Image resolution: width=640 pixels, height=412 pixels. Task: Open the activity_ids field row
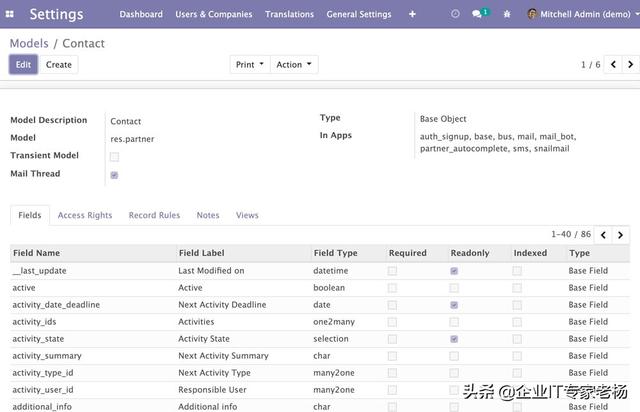(x=320, y=322)
